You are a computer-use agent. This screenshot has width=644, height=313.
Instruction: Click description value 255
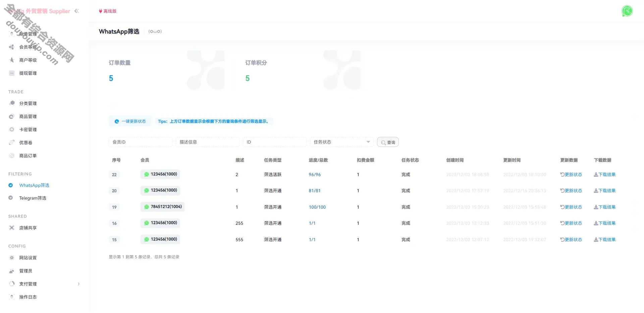tap(239, 223)
